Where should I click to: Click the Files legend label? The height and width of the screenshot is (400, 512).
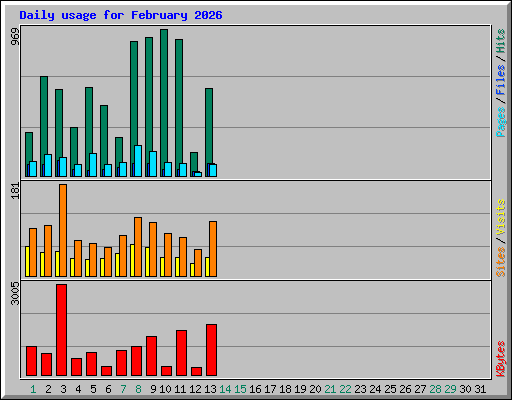[x=501, y=80]
